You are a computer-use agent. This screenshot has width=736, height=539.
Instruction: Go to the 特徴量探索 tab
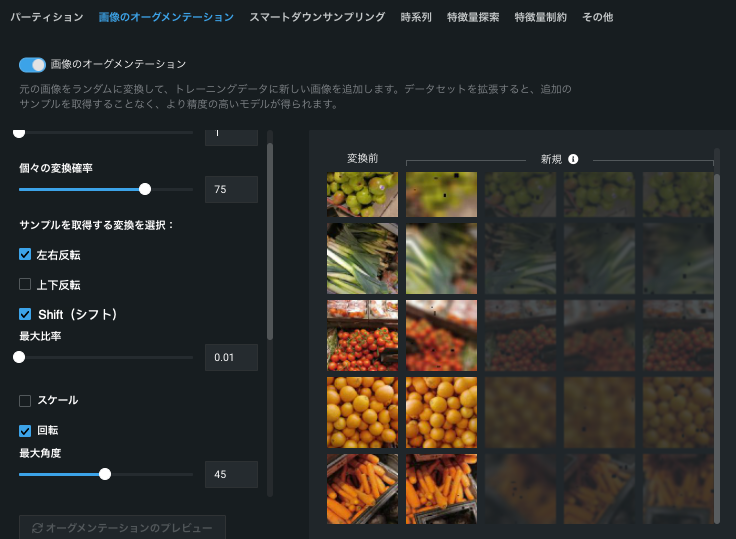click(x=473, y=17)
